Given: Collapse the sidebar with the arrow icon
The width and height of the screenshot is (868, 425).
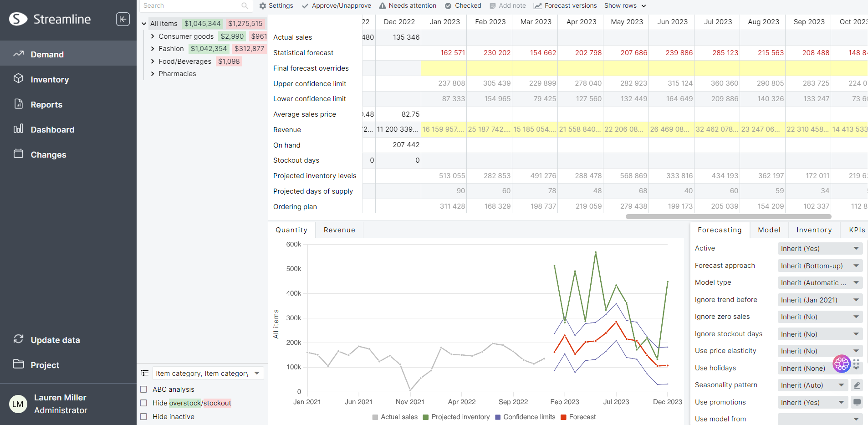Looking at the screenshot, I should point(123,19).
